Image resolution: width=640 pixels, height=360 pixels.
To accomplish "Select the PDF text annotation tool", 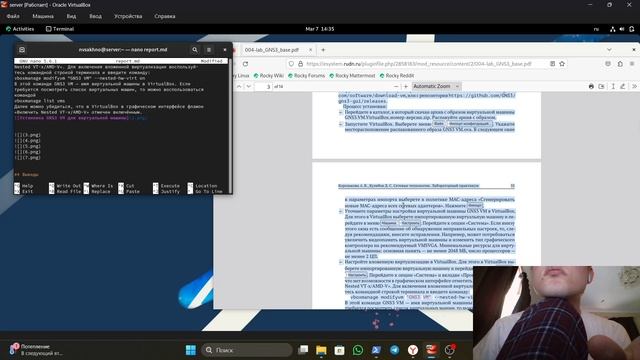I will (613, 86).
